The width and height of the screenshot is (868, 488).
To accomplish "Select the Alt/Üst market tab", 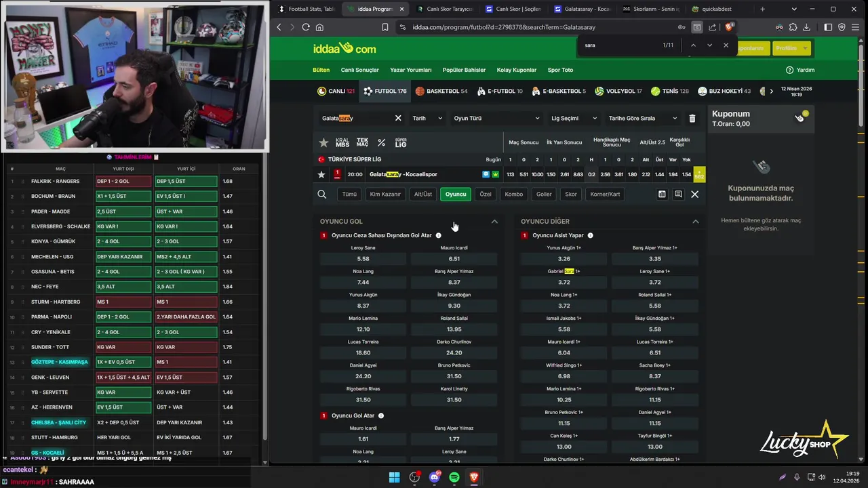I will 423,195.
